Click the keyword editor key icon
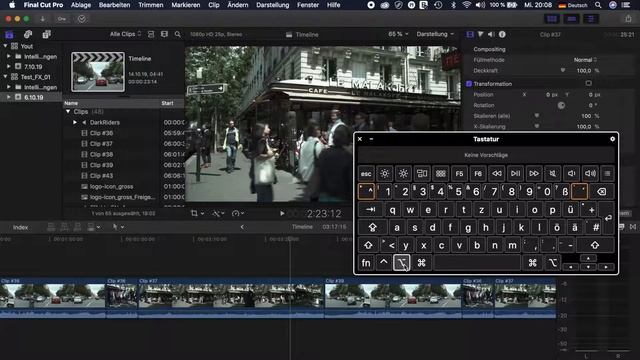This screenshot has height=360, width=640. tap(62, 19)
